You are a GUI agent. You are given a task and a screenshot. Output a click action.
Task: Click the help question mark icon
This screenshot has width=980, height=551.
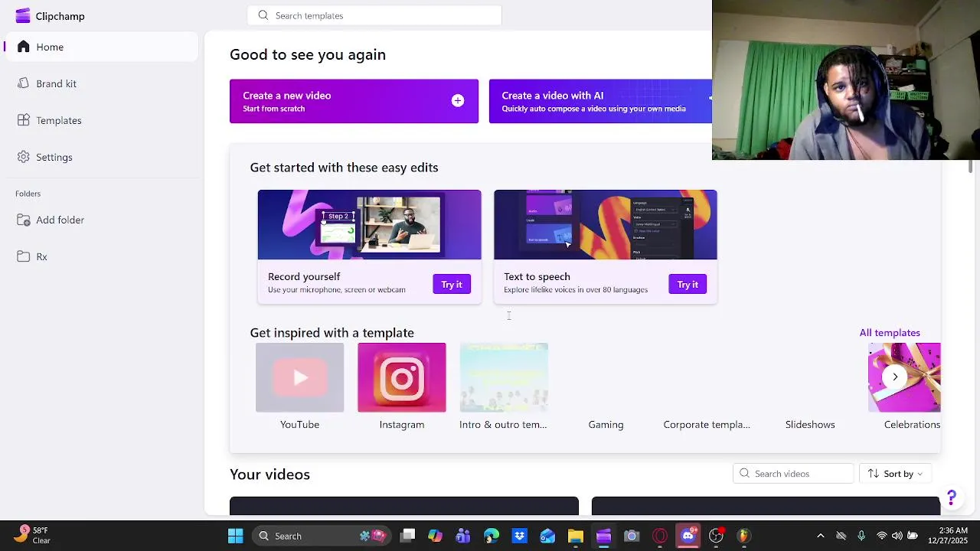(x=952, y=498)
